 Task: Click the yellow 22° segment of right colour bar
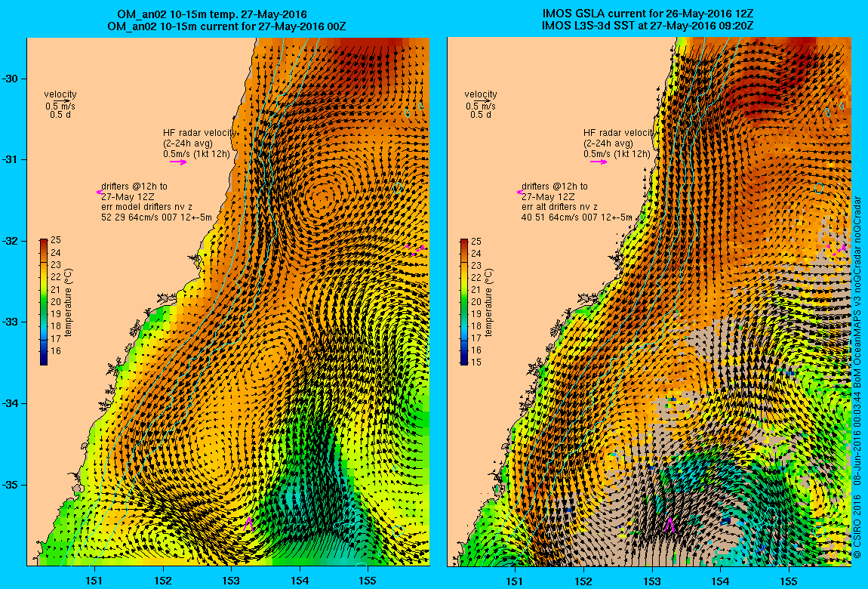coord(464,278)
